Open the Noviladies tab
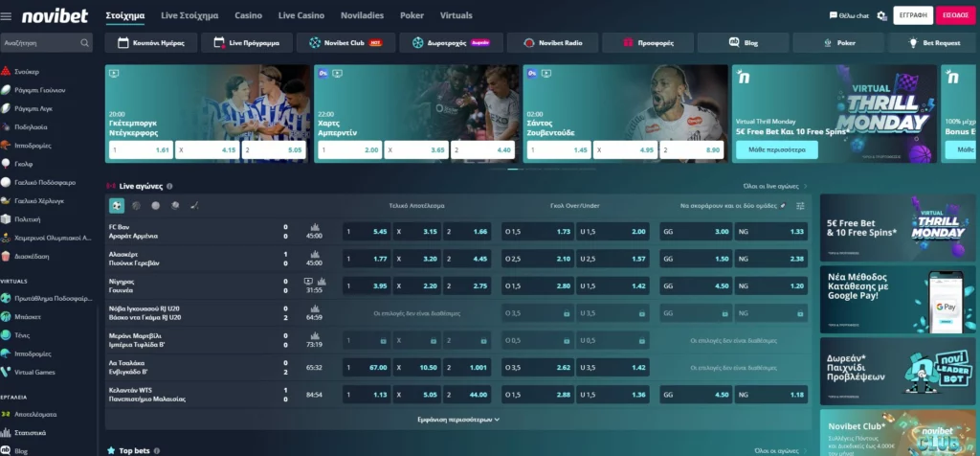 click(362, 15)
